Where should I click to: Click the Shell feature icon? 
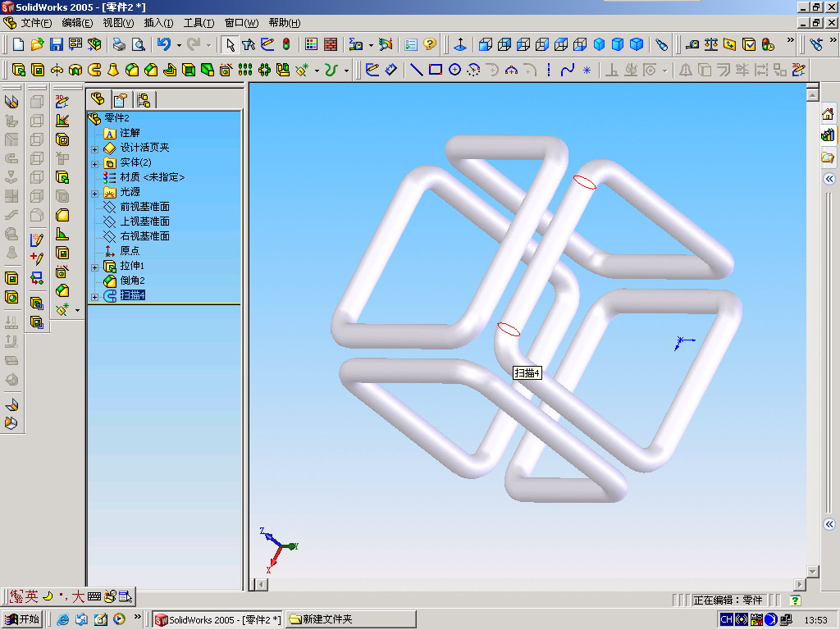189,70
